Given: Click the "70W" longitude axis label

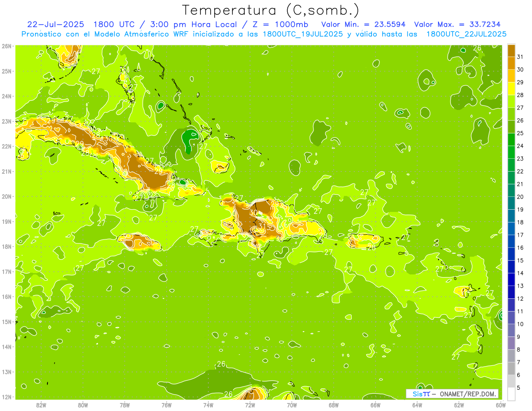Looking at the screenshot, I should (x=292, y=404).
